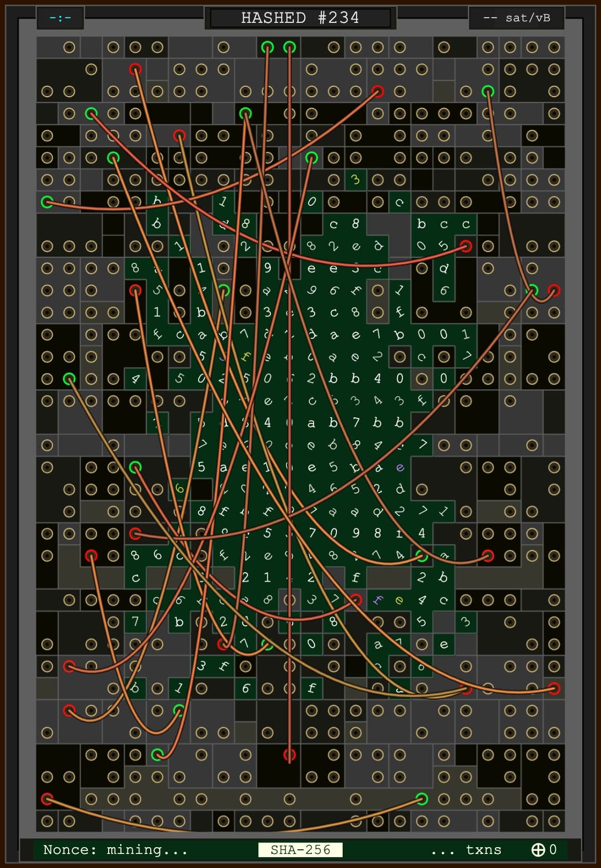Image resolution: width=601 pixels, height=868 pixels.
Task: Click the red jack at the far-right cable loop
Action: tap(554, 291)
